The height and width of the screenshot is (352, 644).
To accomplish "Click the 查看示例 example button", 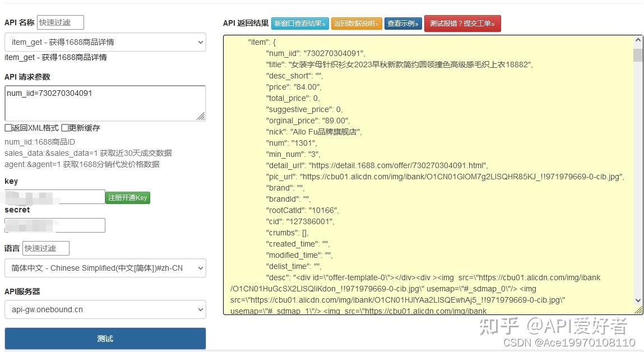I will (403, 24).
